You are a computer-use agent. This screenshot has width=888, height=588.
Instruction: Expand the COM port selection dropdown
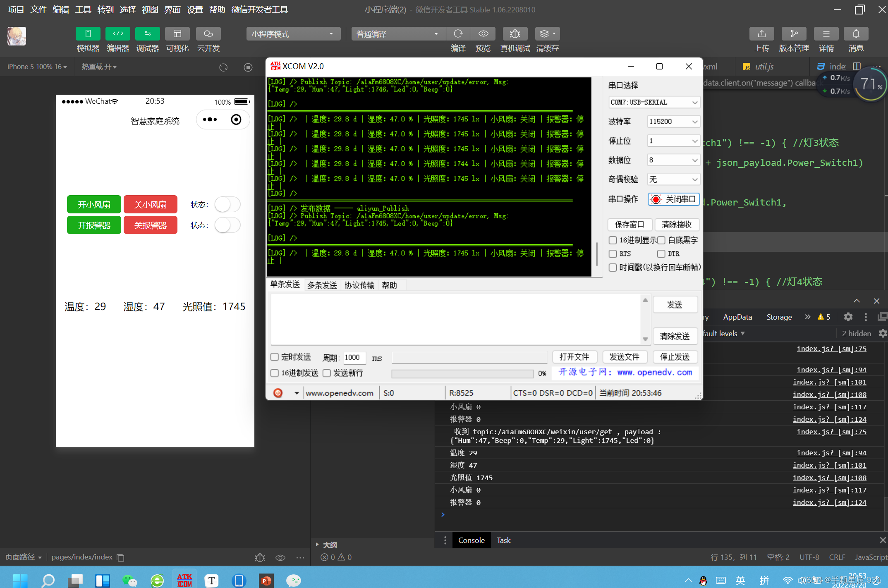tap(654, 102)
